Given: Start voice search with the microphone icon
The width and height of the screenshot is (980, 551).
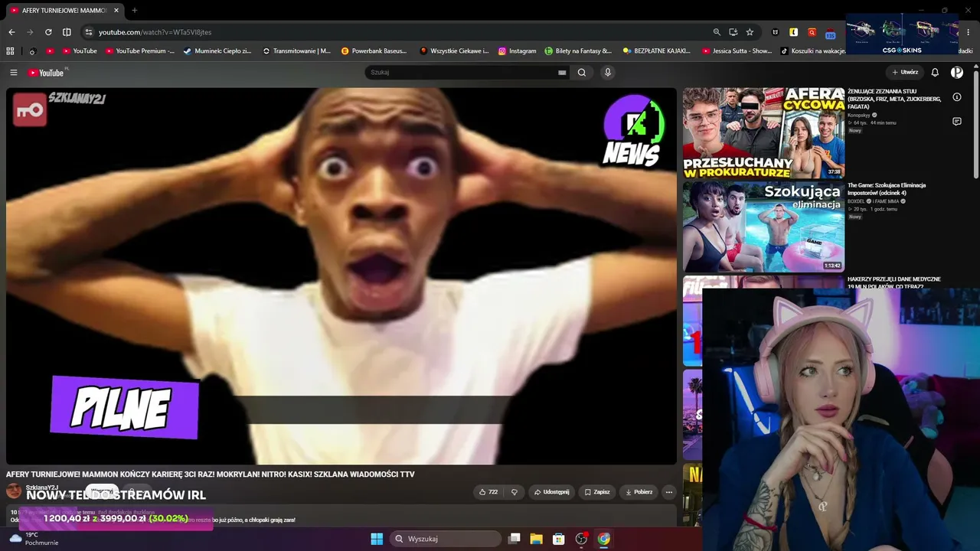Looking at the screenshot, I should 608,73.
